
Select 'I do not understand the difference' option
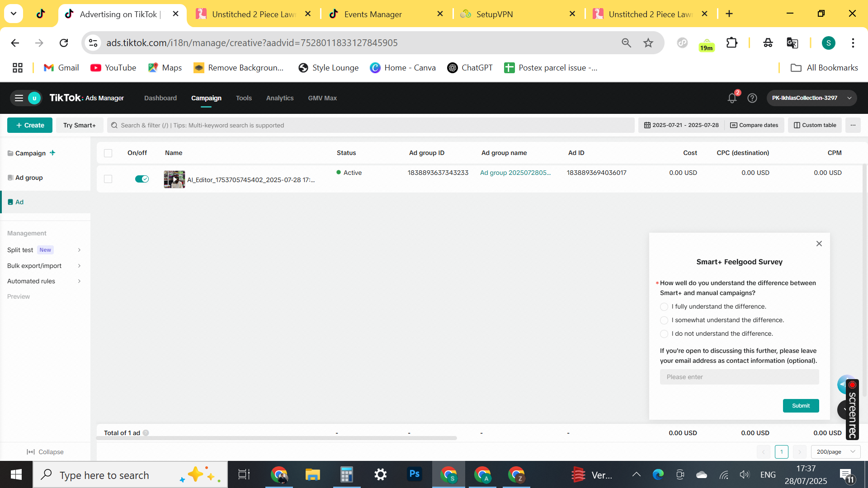click(664, 334)
